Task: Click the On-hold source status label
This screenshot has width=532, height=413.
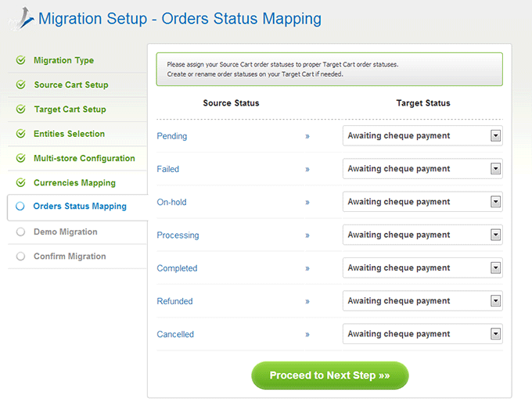Action: pos(171,202)
